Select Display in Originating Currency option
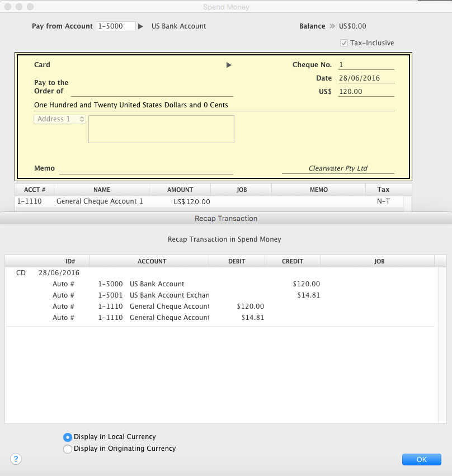 pos(68,449)
